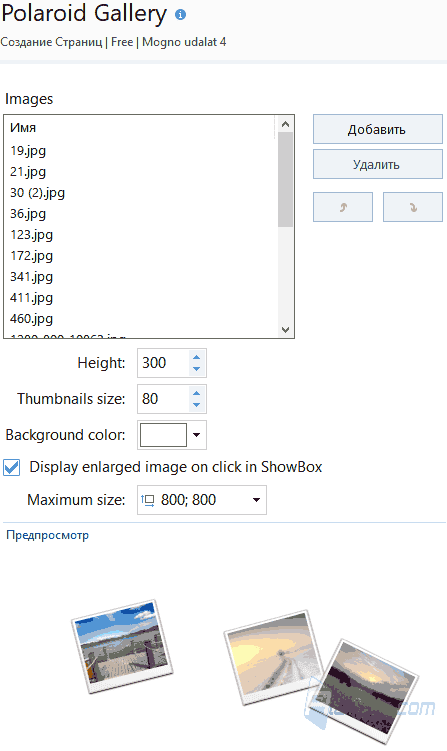Click the beach polaroid preview thumbnail
Screen dimensions: 447x751
(x=122, y=645)
